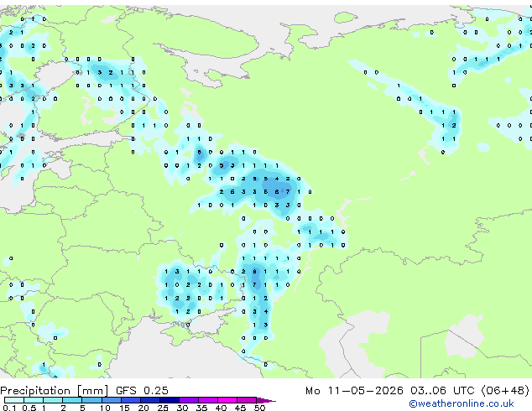Screen dimensions: 532x411
Task: Click the 1–2 mm legend color box
Action: [x=53, y=400]
